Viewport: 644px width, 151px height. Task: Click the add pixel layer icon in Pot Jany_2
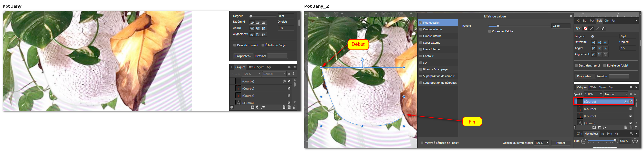pos(631,127)
